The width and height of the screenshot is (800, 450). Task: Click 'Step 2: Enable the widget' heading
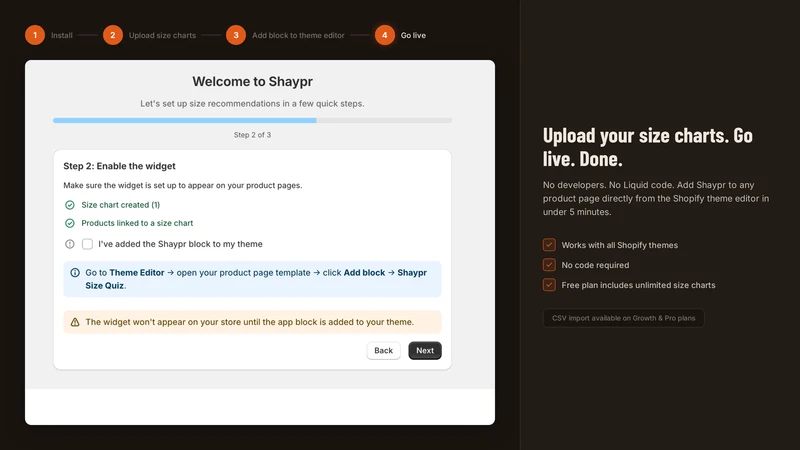tap(119, 166)
